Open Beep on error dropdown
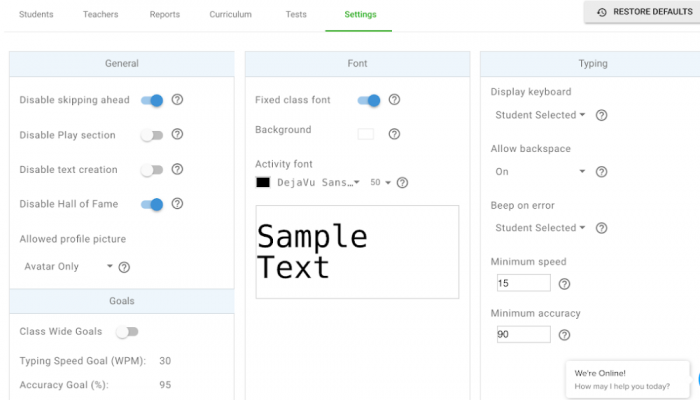 [x=540, y=228]
